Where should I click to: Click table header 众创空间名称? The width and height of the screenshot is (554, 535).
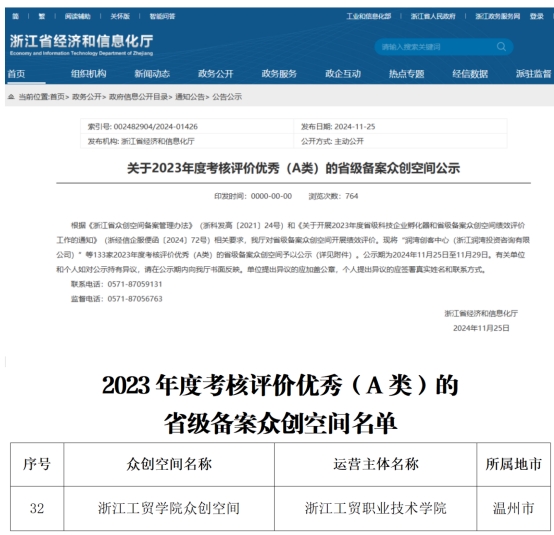pos(169,464)
